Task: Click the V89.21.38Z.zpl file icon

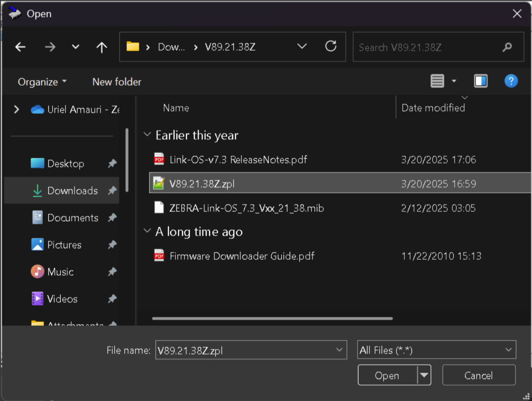Action: point(159,183)
